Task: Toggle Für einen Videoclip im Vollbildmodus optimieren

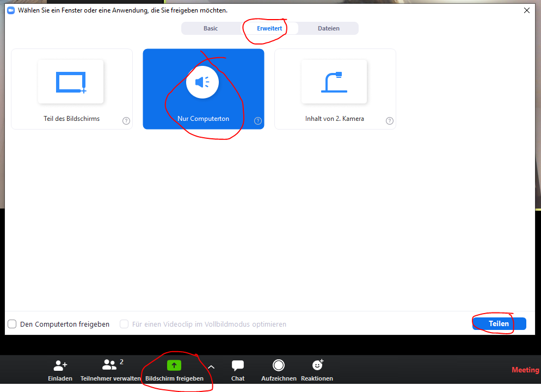Action: pyautogui.click(x=124, y=324)
